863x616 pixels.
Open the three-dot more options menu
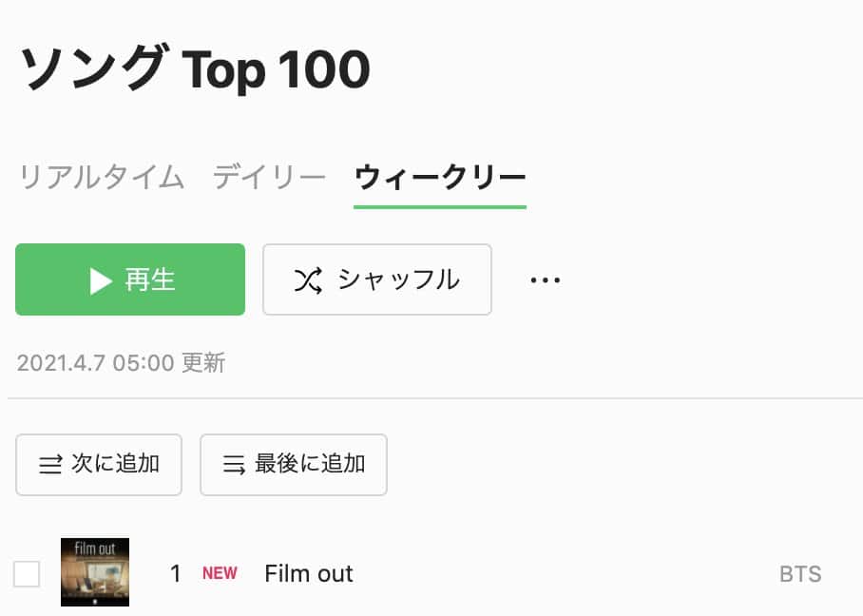545,280
